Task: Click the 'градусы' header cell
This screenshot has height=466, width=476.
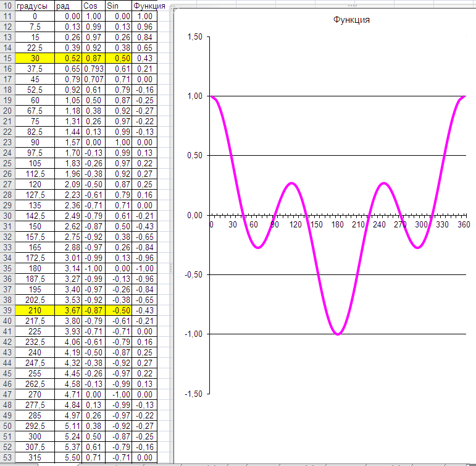Action: (35, 6)
